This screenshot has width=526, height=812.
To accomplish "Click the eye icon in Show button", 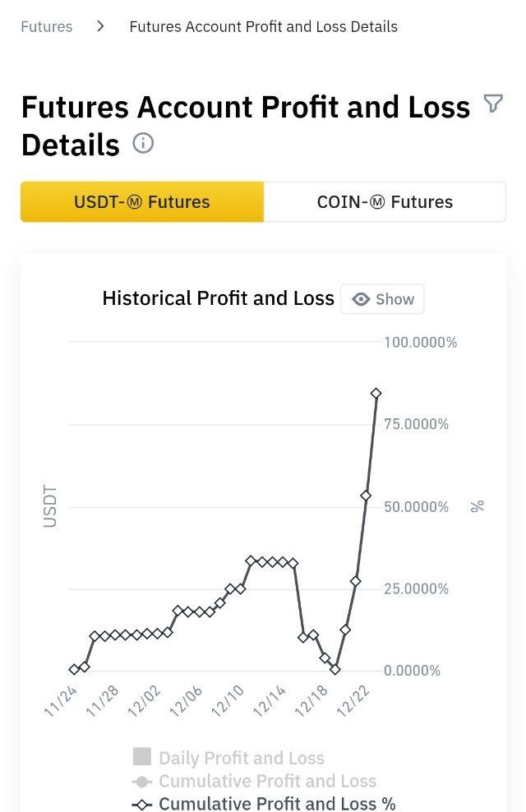I will tap(361, 299).
